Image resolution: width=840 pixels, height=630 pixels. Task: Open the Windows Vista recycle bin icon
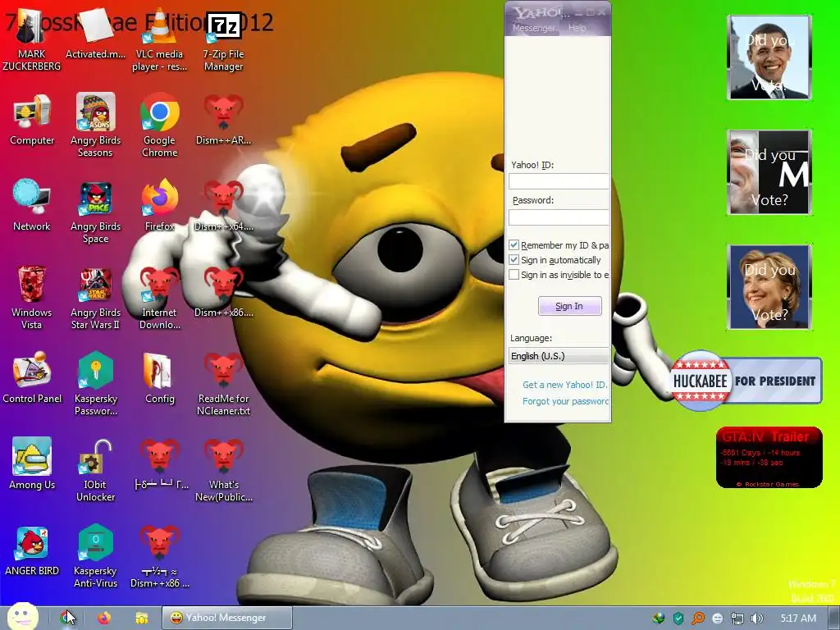[32, 297]
